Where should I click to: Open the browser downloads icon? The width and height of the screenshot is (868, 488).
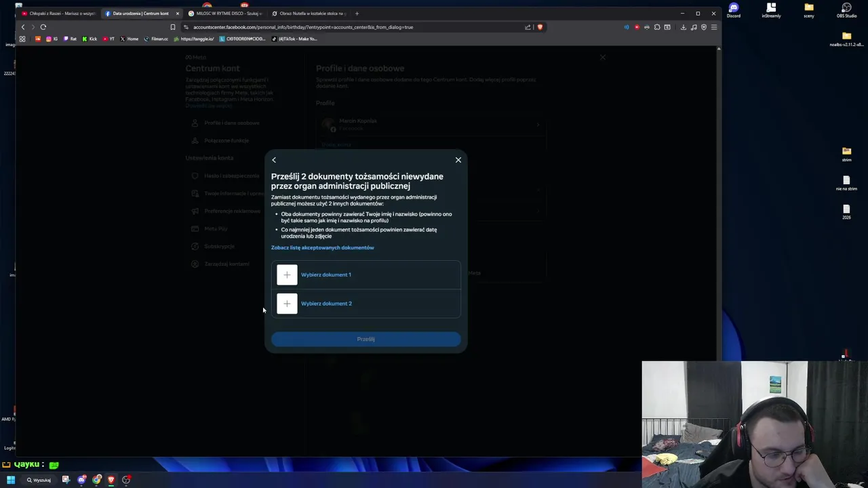point(684,27)
